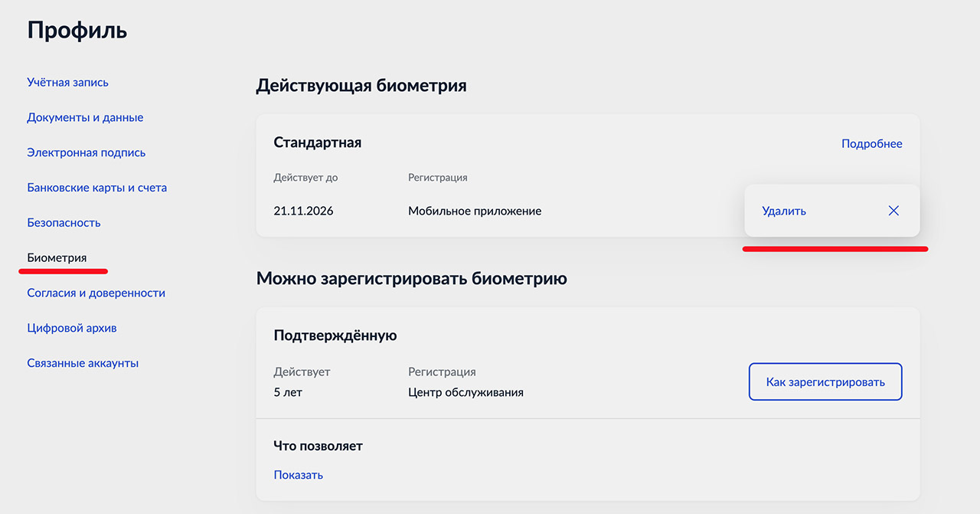Open the Учётная запись section
This screenshot has height=514, width=980.
coord(67,82)
